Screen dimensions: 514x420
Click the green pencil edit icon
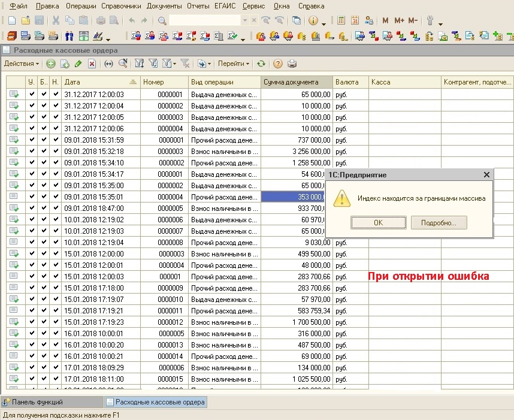[x=78, y=64]
